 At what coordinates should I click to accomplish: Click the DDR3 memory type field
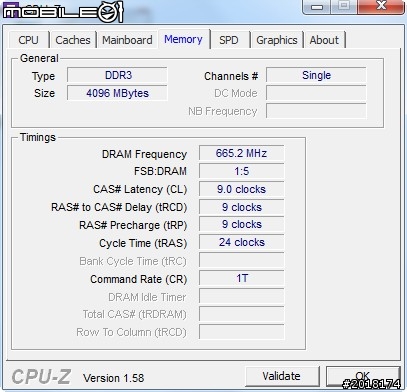pyautogui.click(x=117, y=75)
